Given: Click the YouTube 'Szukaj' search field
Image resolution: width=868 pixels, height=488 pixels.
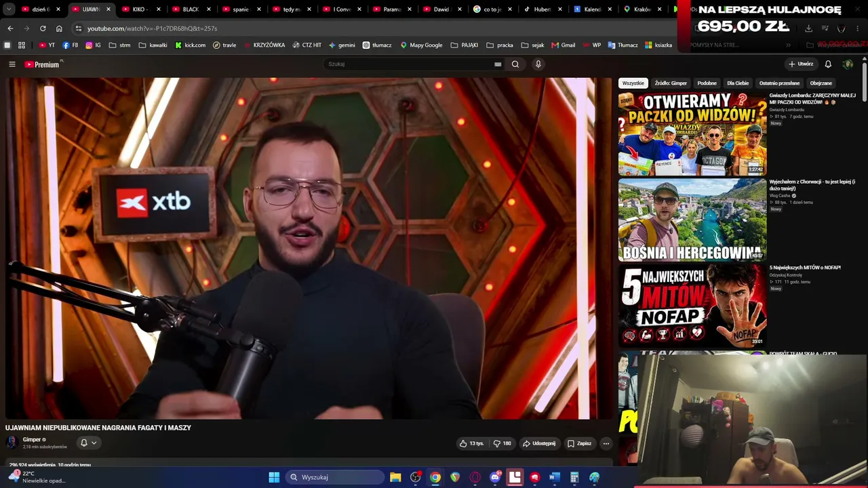Looking at the screenshot, I should (410, 64).
